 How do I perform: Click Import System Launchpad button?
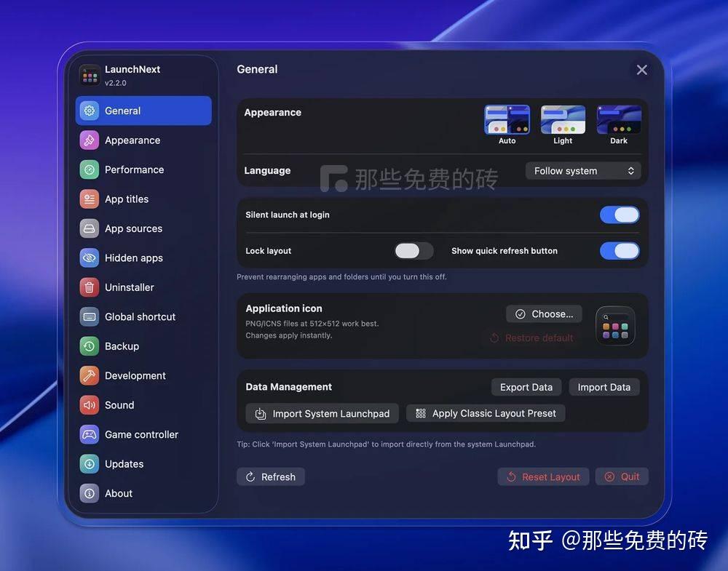(x=323, y=414)
